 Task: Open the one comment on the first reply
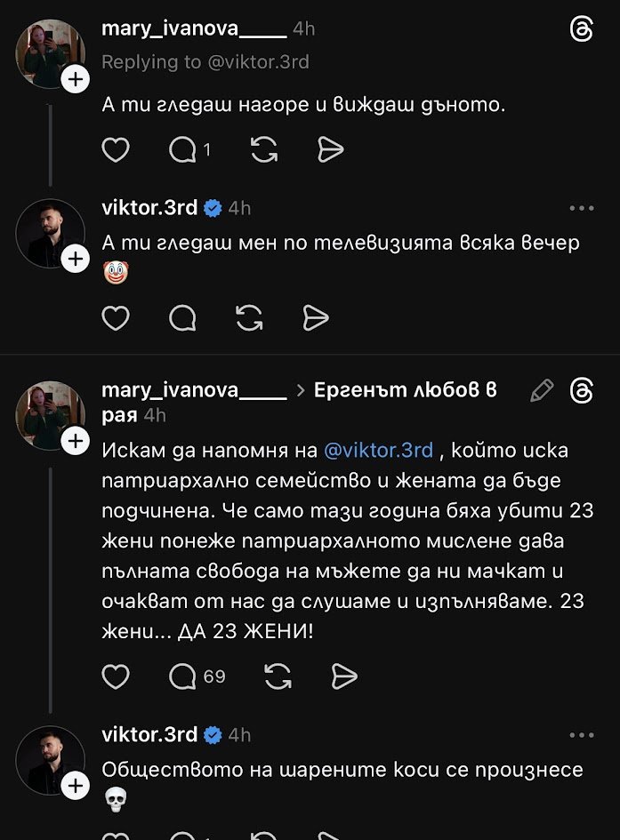coord(189,150)
